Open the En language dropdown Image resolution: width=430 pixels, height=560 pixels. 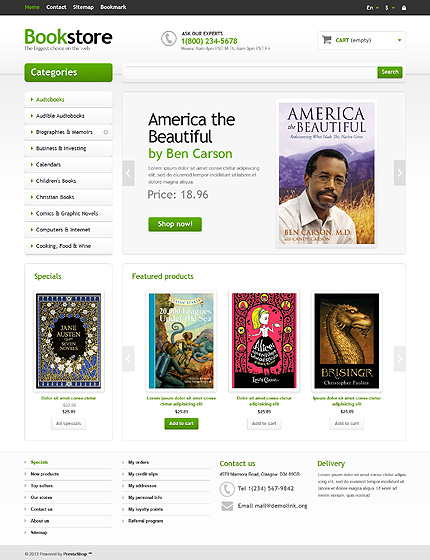[x=372, y=8]
